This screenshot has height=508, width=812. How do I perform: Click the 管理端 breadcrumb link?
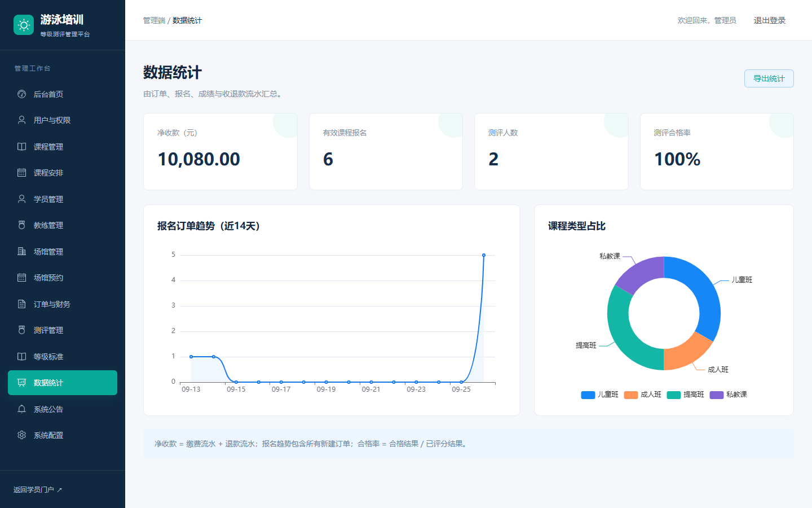(154, 20)
